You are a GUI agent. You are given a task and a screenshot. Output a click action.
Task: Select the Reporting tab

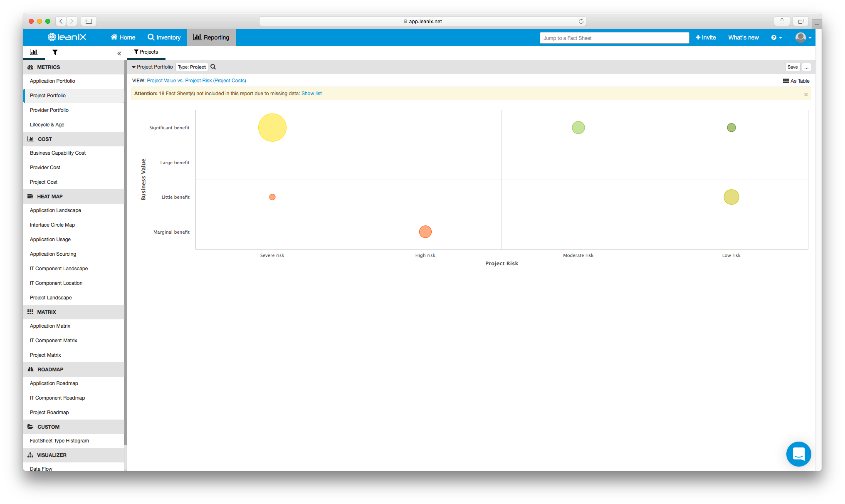coord(211,37)
